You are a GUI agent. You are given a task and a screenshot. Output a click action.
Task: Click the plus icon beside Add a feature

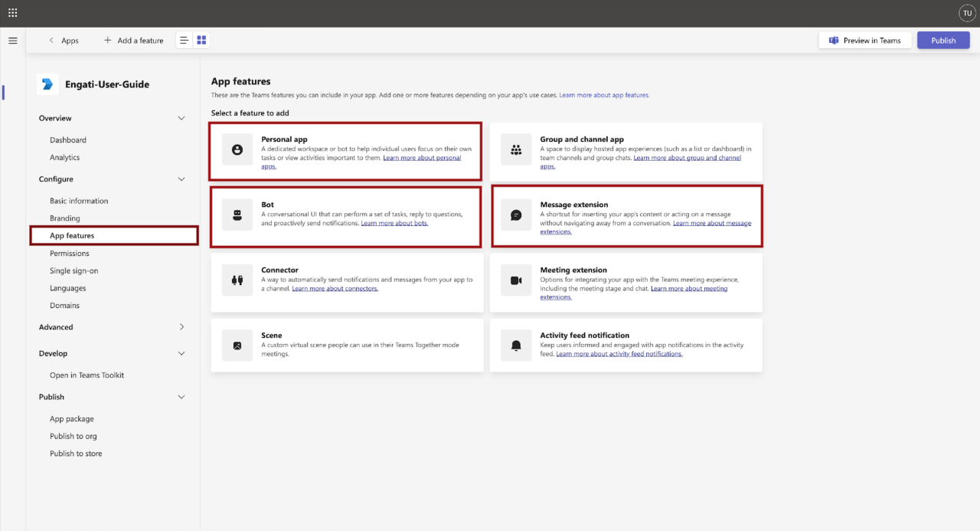pyautogui.click(x=107, y=41)
